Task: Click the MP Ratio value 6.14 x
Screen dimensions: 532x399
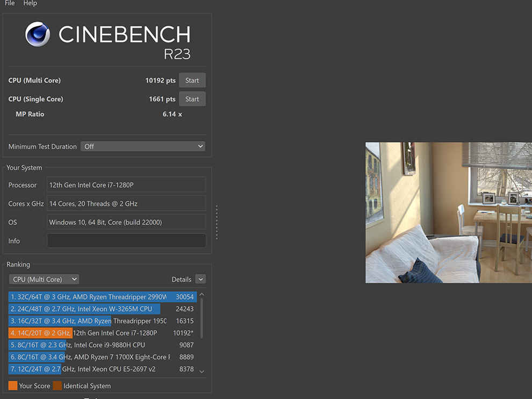Action: point(172,114)
